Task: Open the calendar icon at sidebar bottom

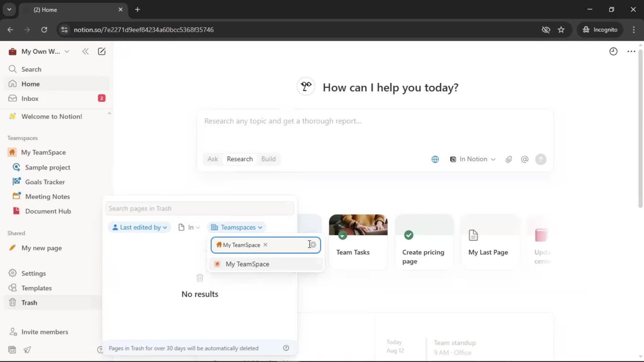Action: [x=12, y=350]
